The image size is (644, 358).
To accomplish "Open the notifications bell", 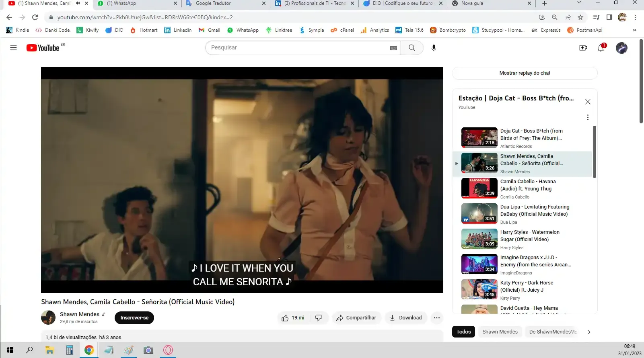I will [x=601, y=48].
